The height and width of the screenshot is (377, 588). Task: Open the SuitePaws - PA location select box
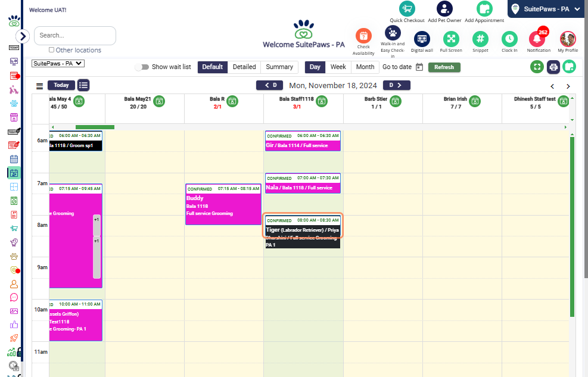[x=58, y=64]
